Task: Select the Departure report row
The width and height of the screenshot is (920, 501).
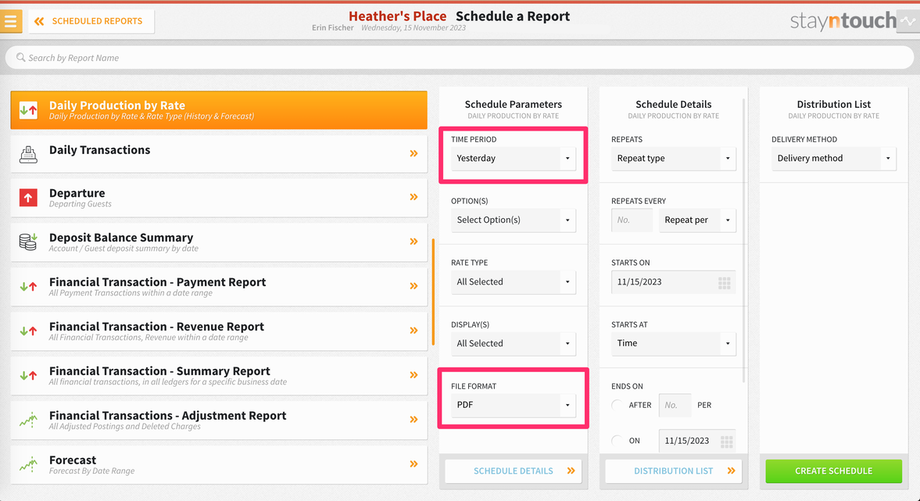Action: 219,198
